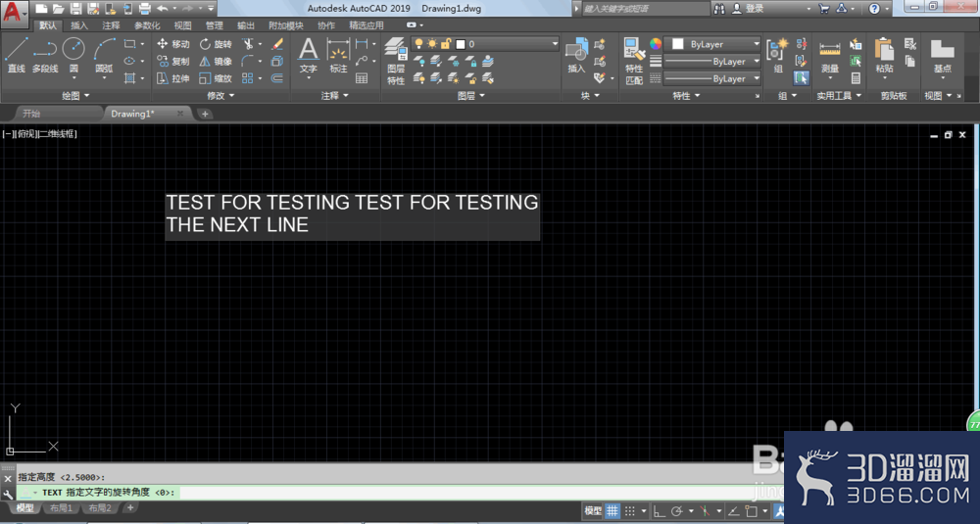
Task: Toggle group selection mode icon
Action: click(802, 78)
